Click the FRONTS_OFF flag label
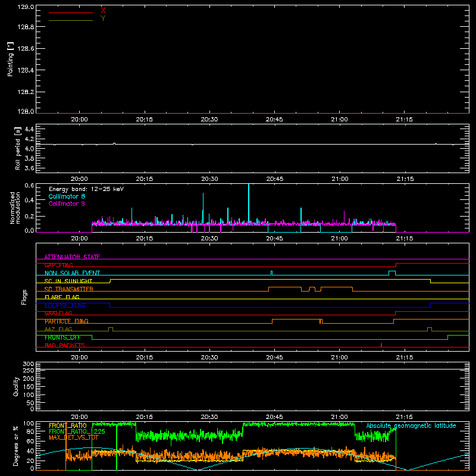476x476 pixels. pos(62,337)
